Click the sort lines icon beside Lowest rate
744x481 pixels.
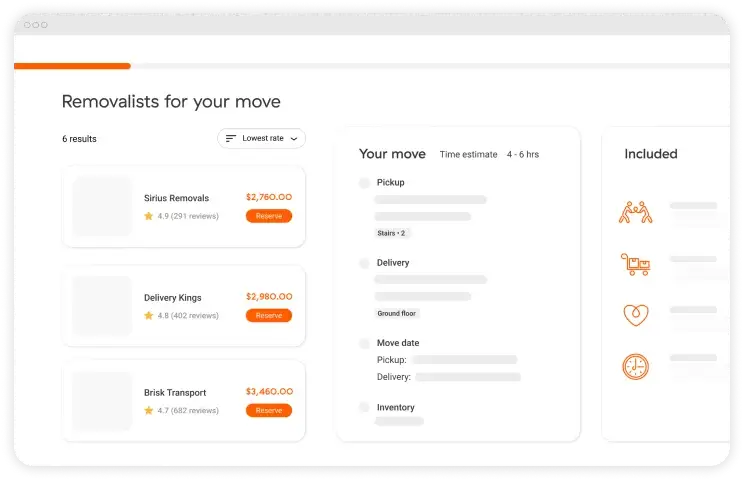pyautogui.click(x=231, y=139)
